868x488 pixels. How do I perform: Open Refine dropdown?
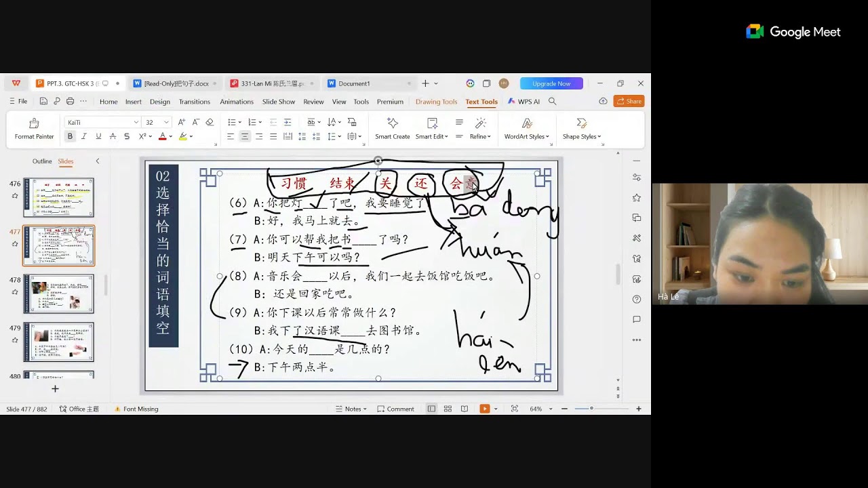(x=480, y=128)
